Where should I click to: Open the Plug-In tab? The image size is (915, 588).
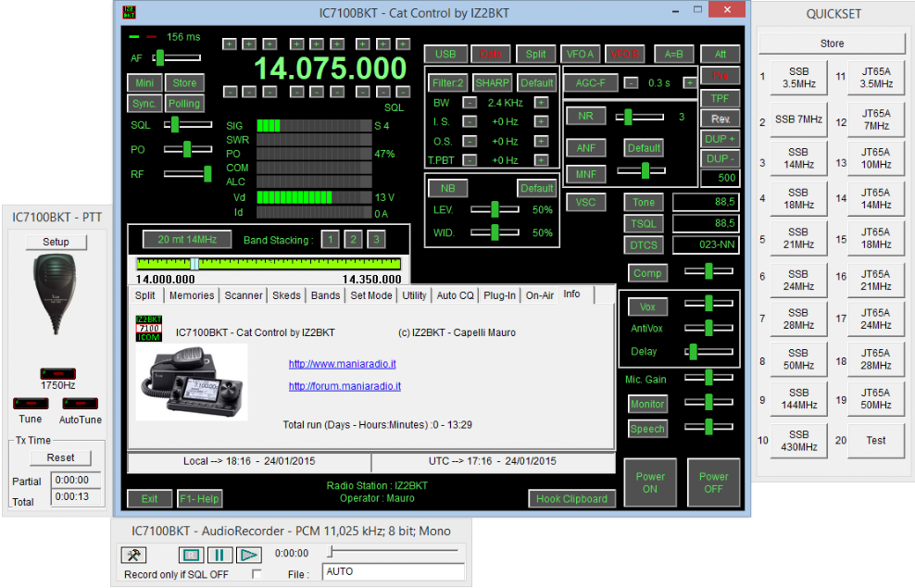coord(499,295)
